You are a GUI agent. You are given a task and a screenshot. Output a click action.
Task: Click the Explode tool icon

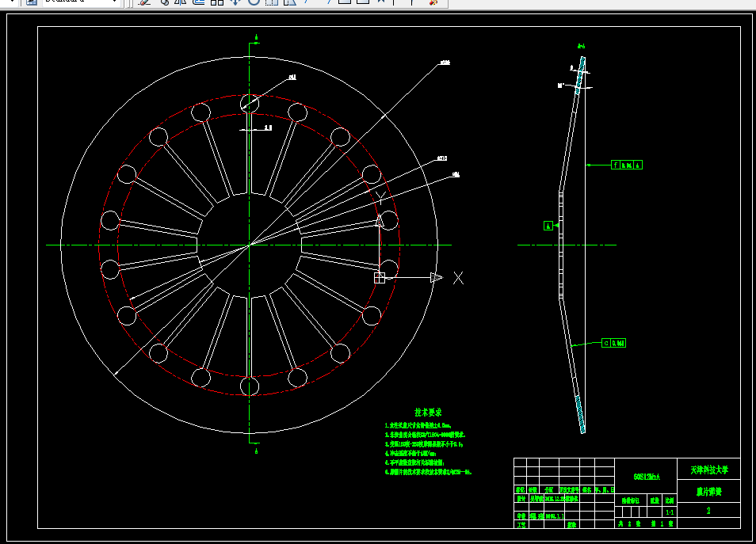point(433,2)
